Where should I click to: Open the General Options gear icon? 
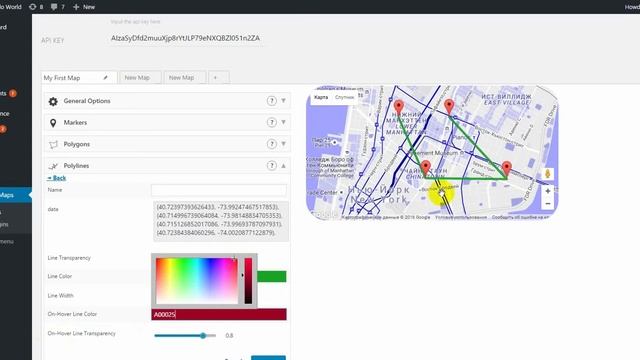pos(53,101)
